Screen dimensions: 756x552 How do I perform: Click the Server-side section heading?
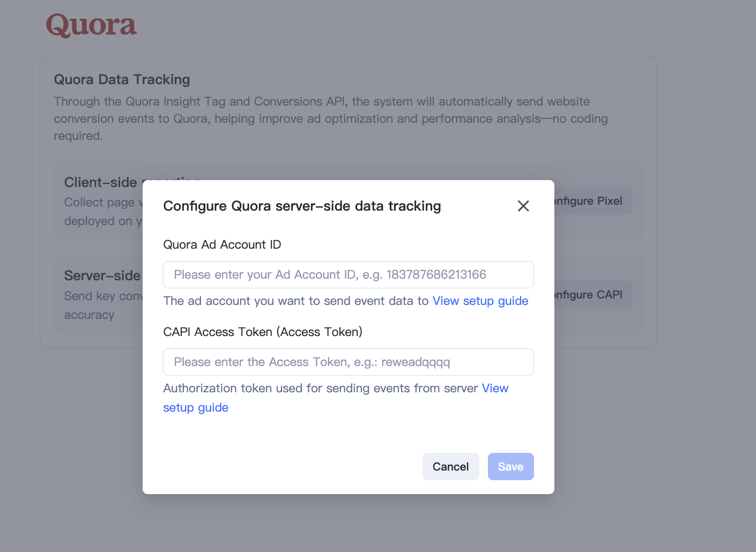(x=102, y=275)
